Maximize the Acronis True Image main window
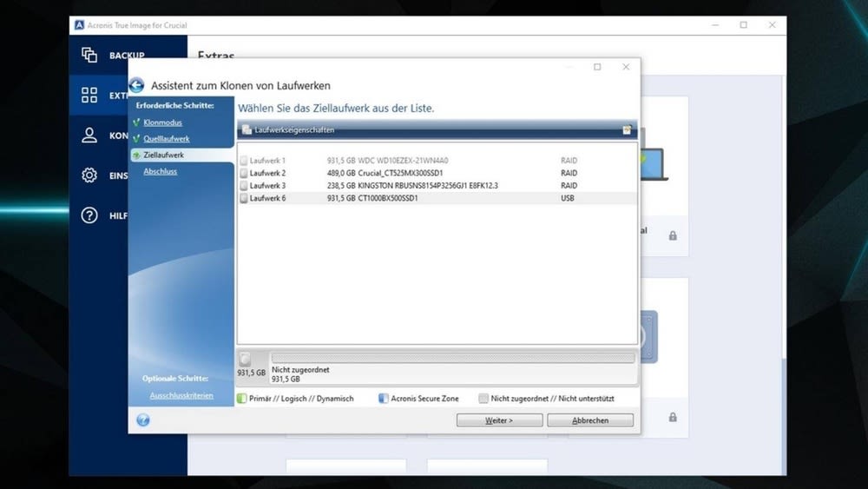The height and width of the screenshot is (489, 868). [744, 25]
